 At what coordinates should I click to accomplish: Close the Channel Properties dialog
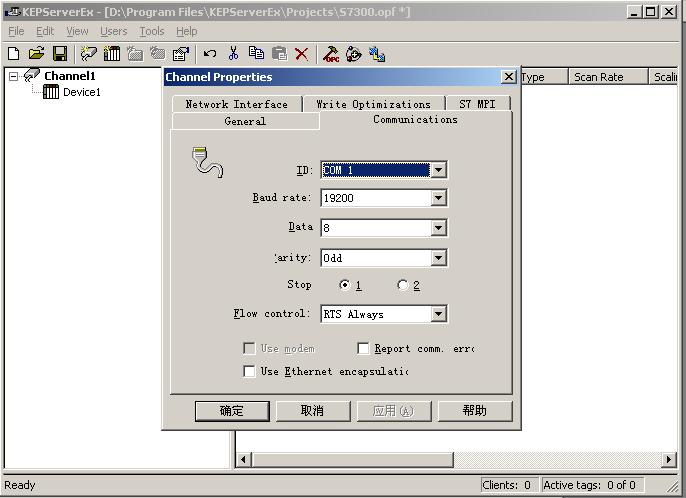tap(508, 77)
